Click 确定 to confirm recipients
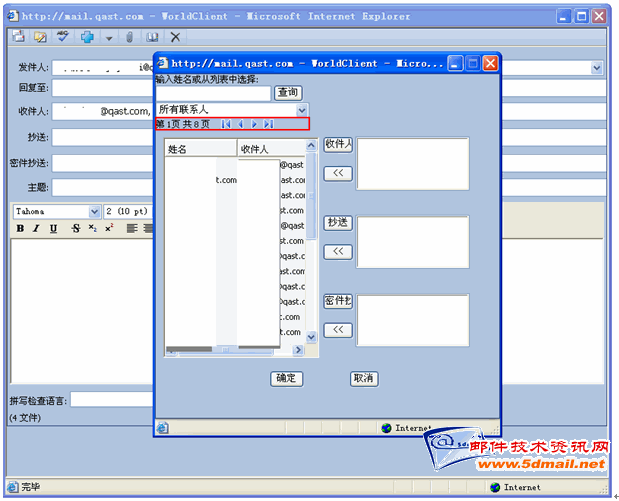This screenshot has width=619, height=501. [x=287, y=378]
